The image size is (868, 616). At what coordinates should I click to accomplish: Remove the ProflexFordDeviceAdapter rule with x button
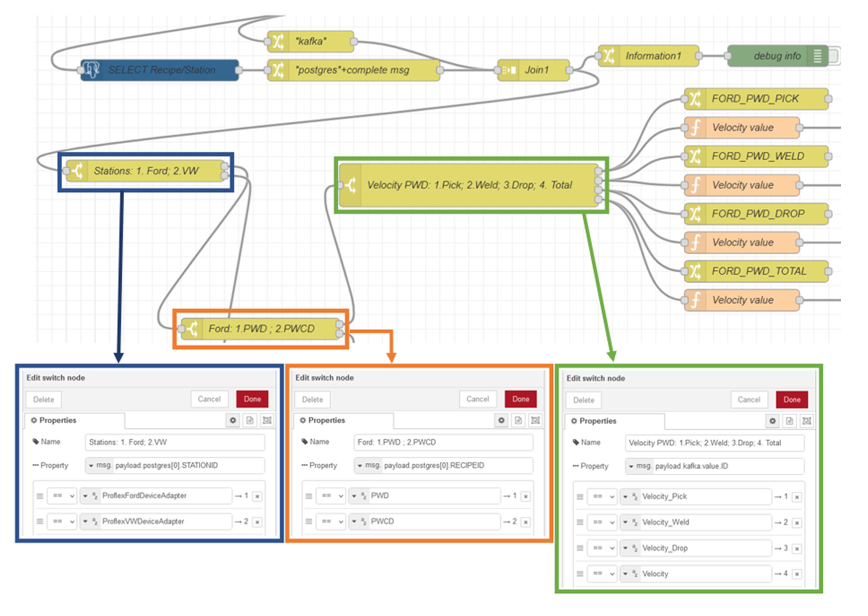[257, 497]
